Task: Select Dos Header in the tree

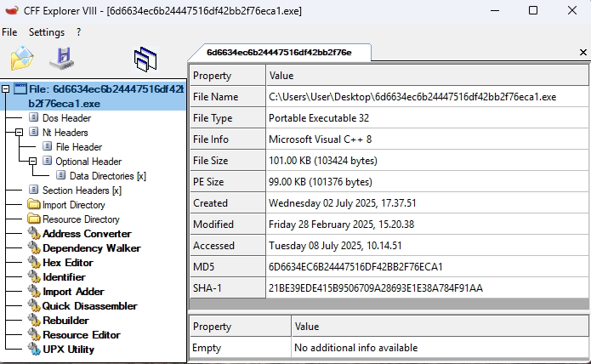Action: (x=66, y=118)
